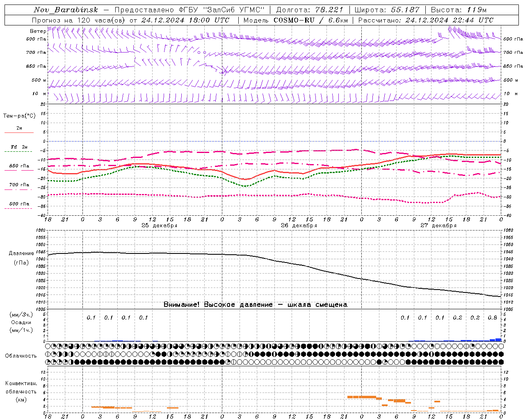
Task: Click the dash-dot line sample under legend '700 гПа'
Action: point(19,189)
